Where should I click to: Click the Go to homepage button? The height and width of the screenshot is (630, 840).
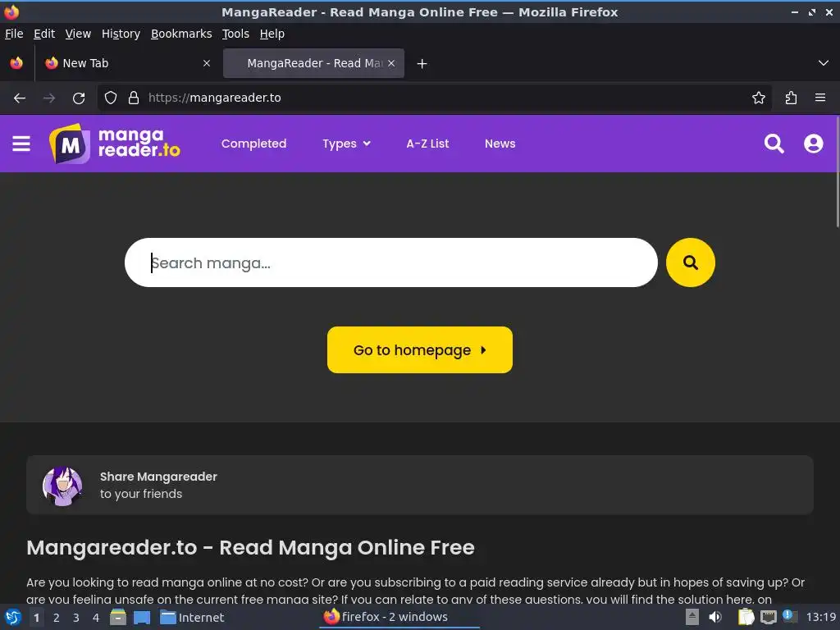419,349
